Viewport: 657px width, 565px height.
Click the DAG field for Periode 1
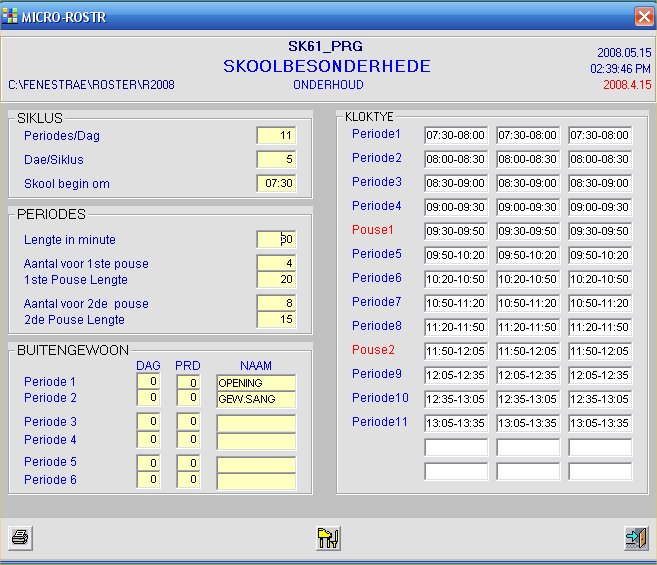point(148,383)
